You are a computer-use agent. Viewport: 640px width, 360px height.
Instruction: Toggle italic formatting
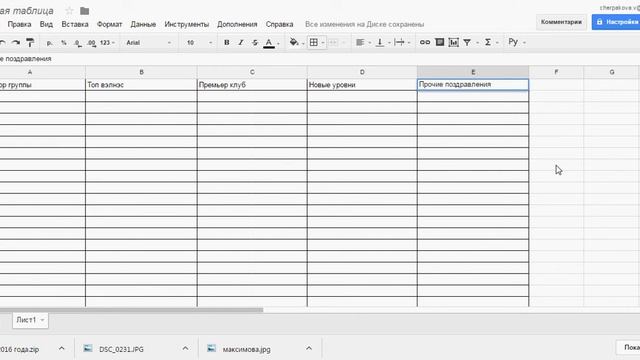pos(241,42)
